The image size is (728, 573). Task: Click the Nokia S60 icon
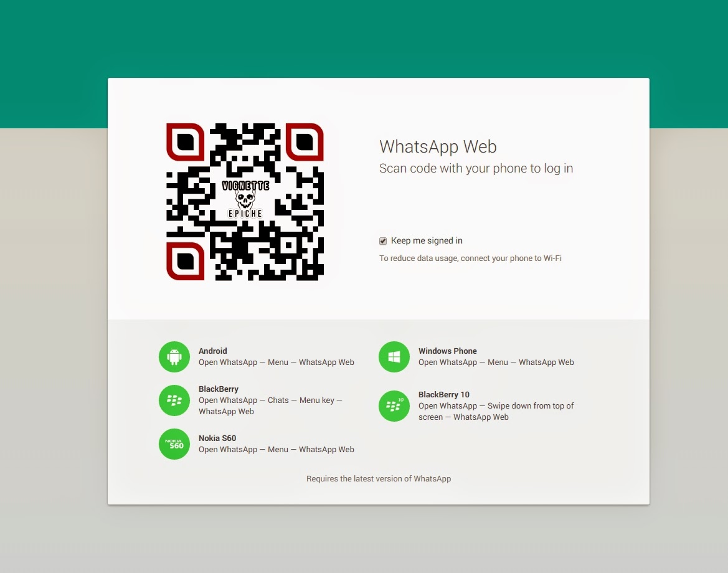pos(174,444)
